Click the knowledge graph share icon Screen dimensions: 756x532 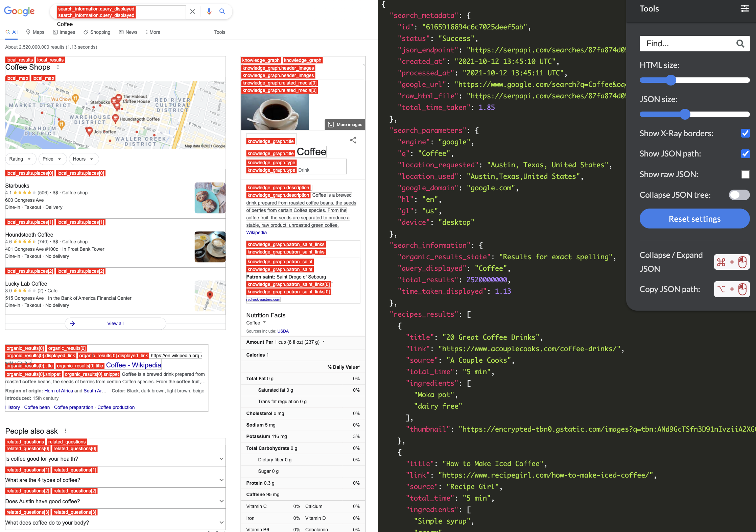(x=353, y=140)
